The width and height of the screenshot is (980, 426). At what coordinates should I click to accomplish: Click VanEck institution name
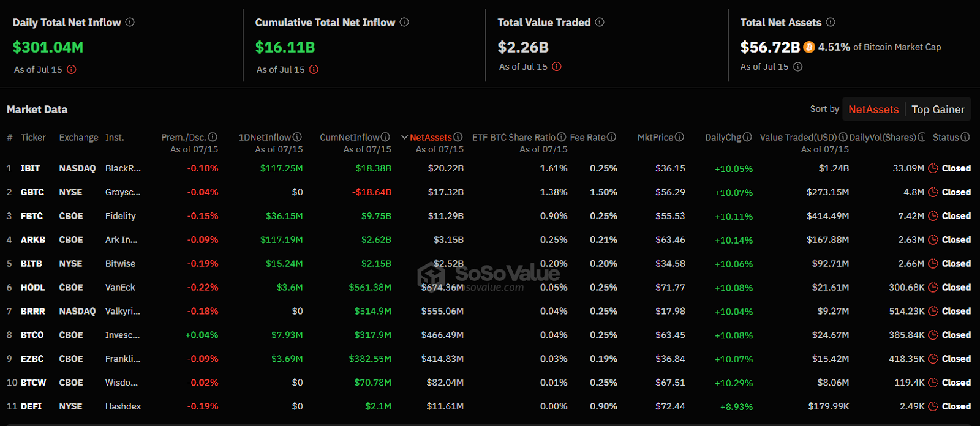tap(120, 288)
